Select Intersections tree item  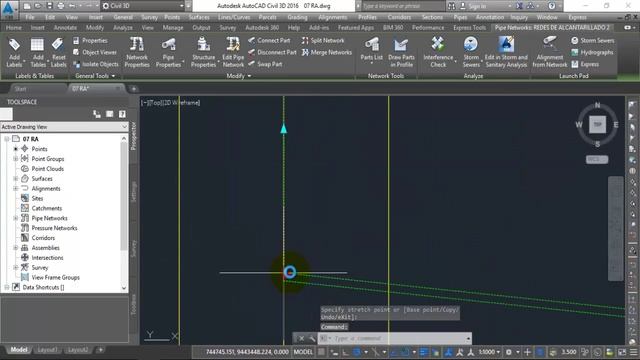point(47,258)
